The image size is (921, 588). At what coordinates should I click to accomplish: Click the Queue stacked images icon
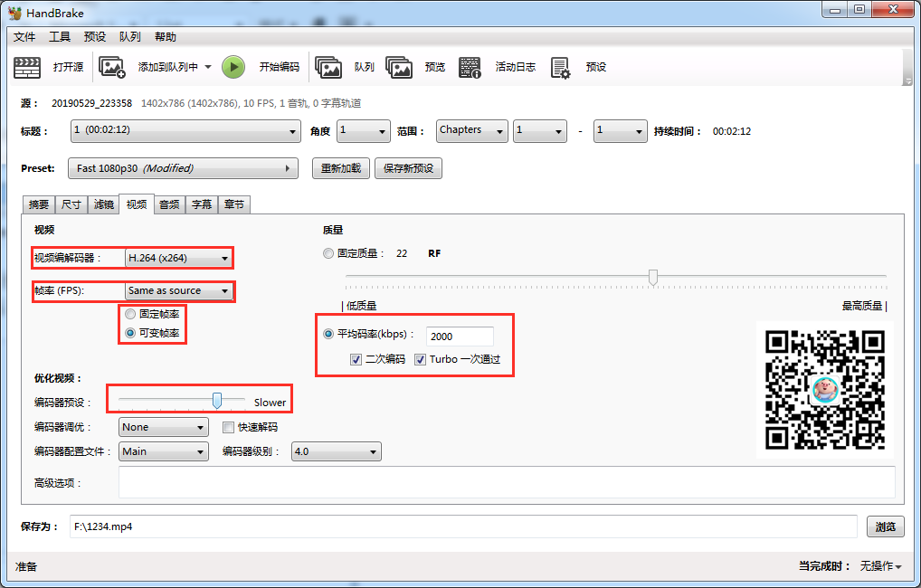tap(328, 67)
